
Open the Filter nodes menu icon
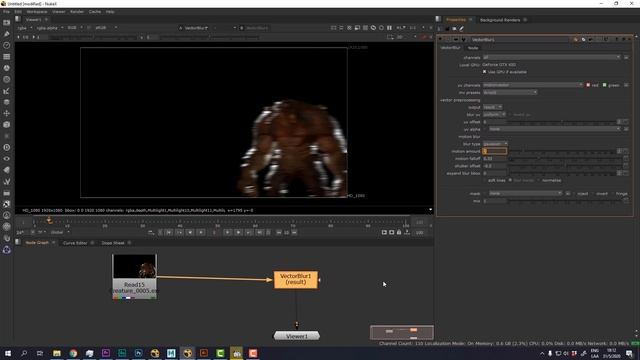pos(7,80)
